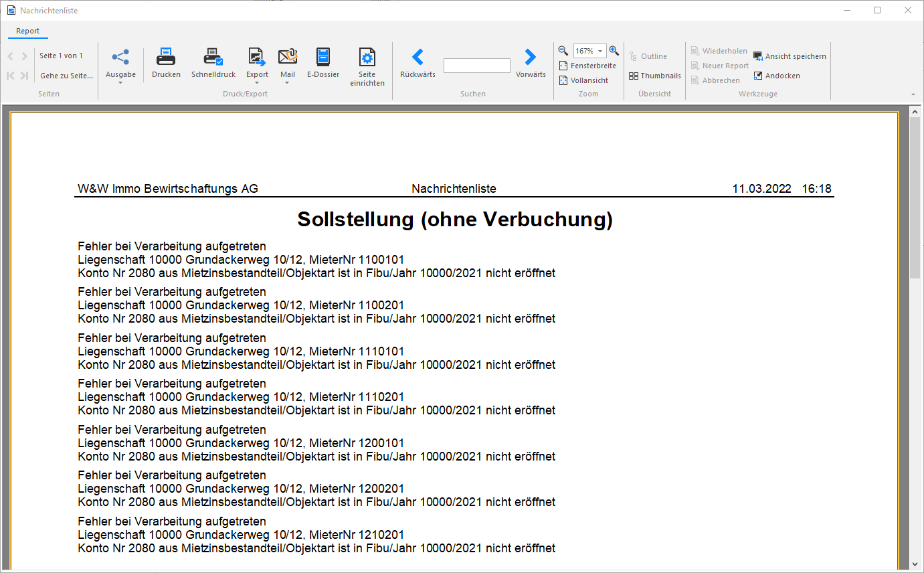Click the search text field

(x=477, y=66)
